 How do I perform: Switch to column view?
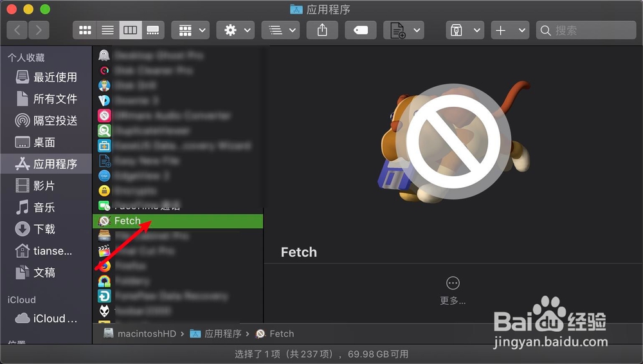[x=131, y=30]
